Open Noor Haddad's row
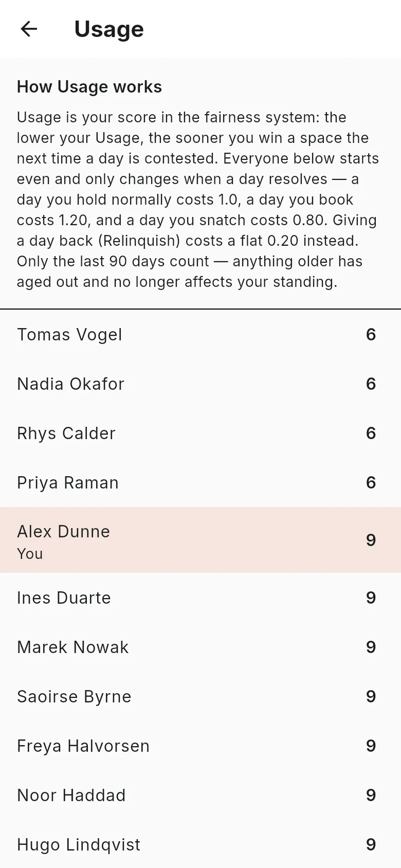401x868 pixels. pos(200,795)
